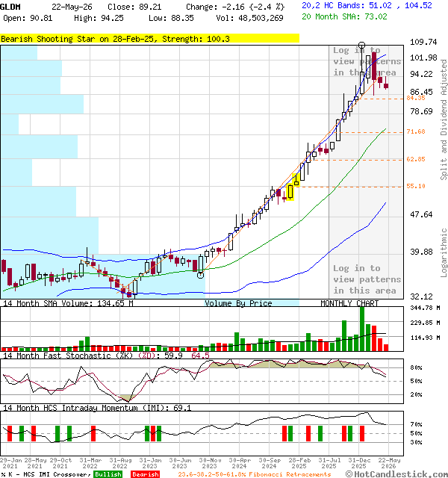Click the 'Split and Dividend Adjusted' vertical label

pos(444,119)
